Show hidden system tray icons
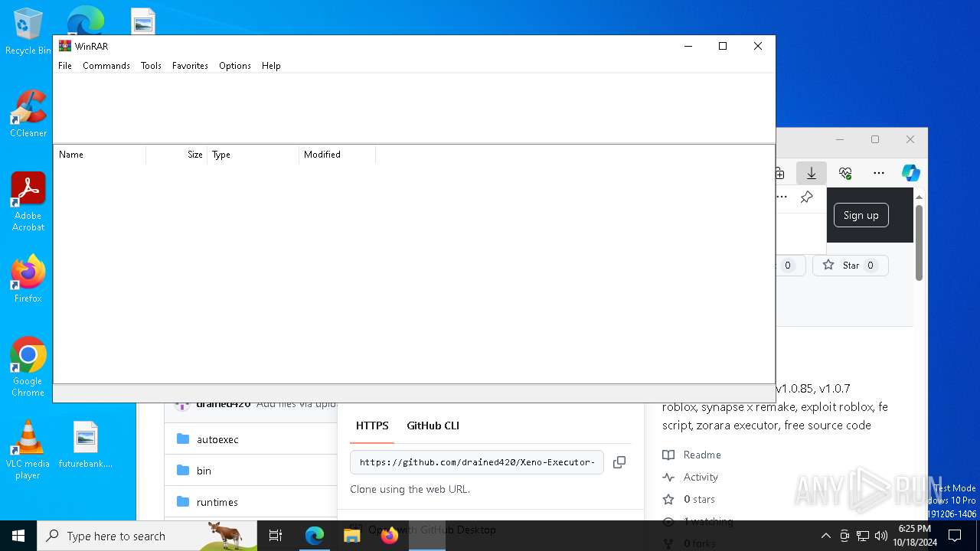The width and height of the screenshot is (980, 551). tap(825, 536)
